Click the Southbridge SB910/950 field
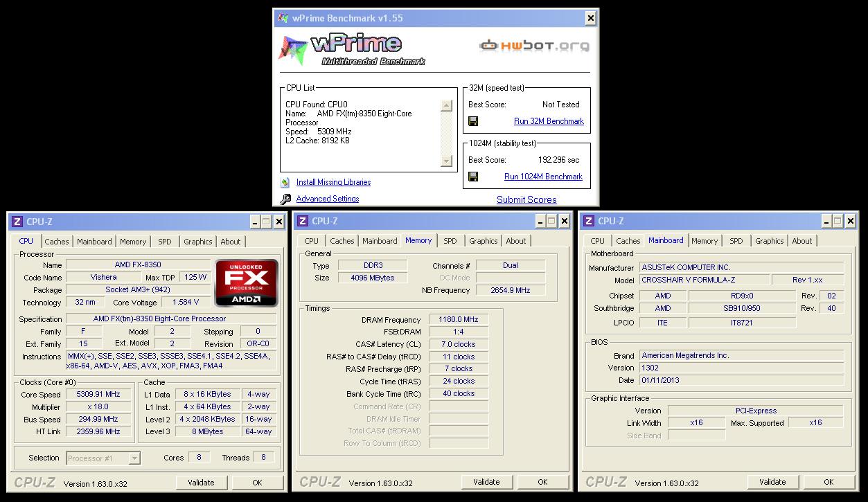Screen dimensions: 868x502 (741, 309)
